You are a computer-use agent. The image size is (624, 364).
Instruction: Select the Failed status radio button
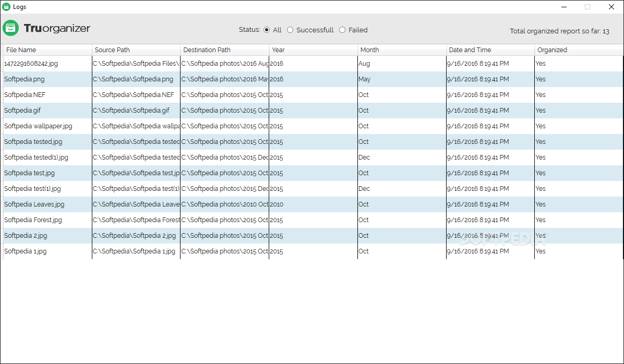(x=342, y=30)
